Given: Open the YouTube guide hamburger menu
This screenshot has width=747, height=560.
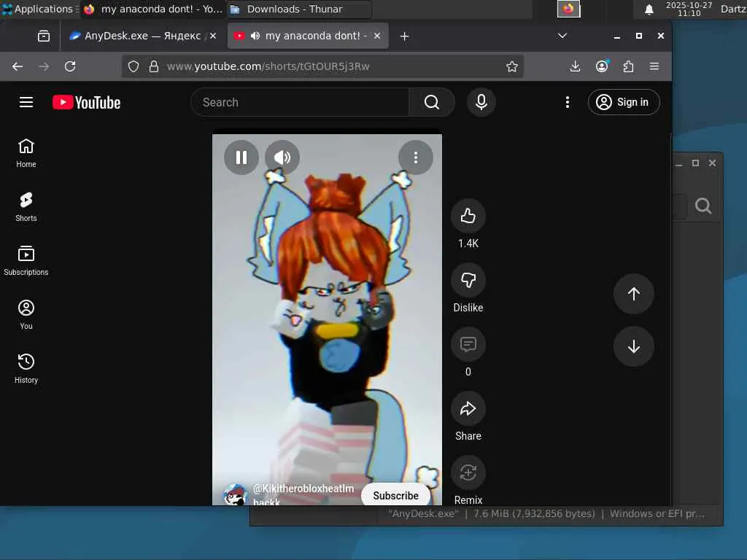Looking at the screenshot, I should pyautogui.click(x=26, y=102).
